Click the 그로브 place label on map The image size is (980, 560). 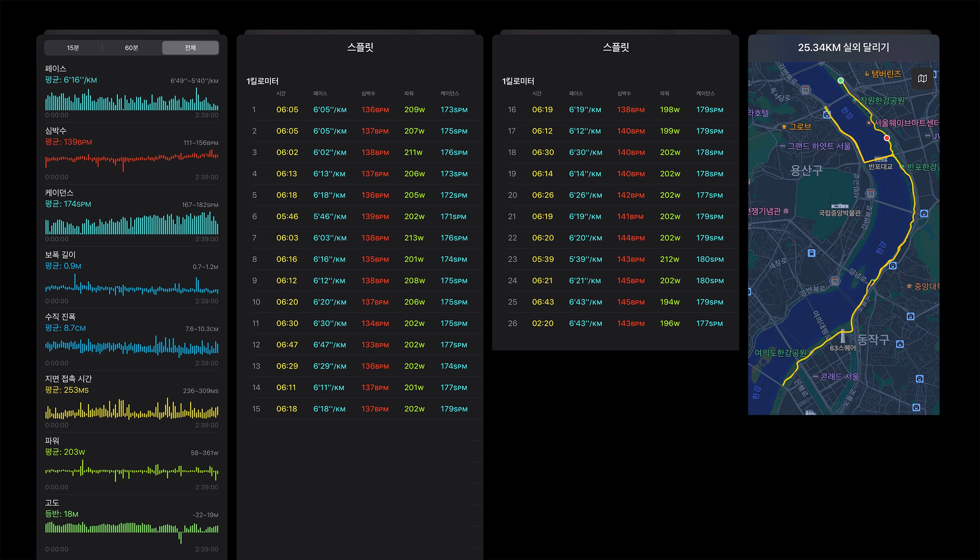pos(800,127)
